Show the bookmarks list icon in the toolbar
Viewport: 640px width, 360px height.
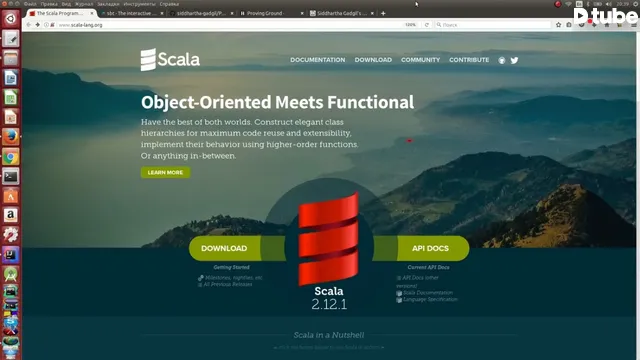coord(569,25)
